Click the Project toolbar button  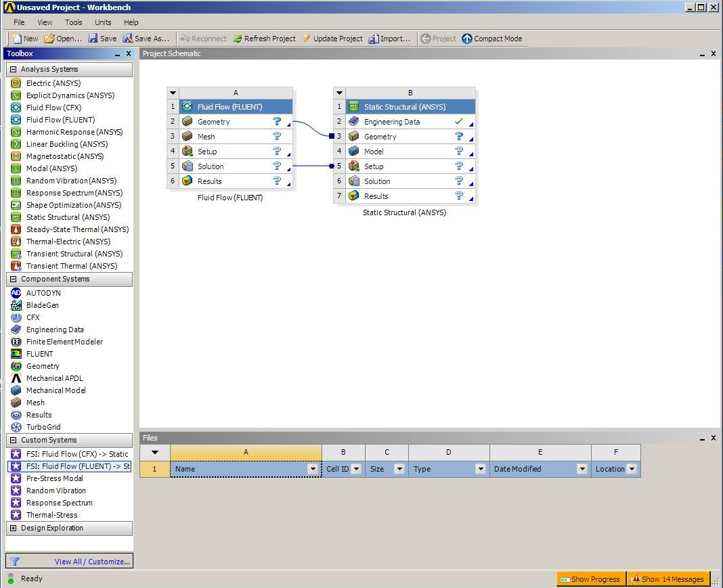pos(439,39)
